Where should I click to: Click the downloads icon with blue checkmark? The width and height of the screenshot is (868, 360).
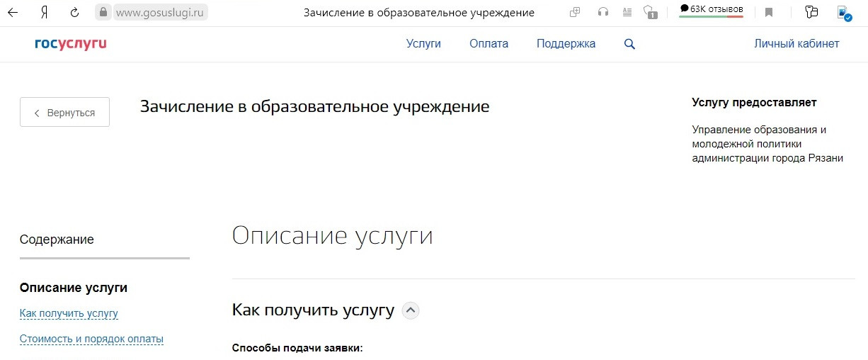pyautogui.click(x=843, y=12)
